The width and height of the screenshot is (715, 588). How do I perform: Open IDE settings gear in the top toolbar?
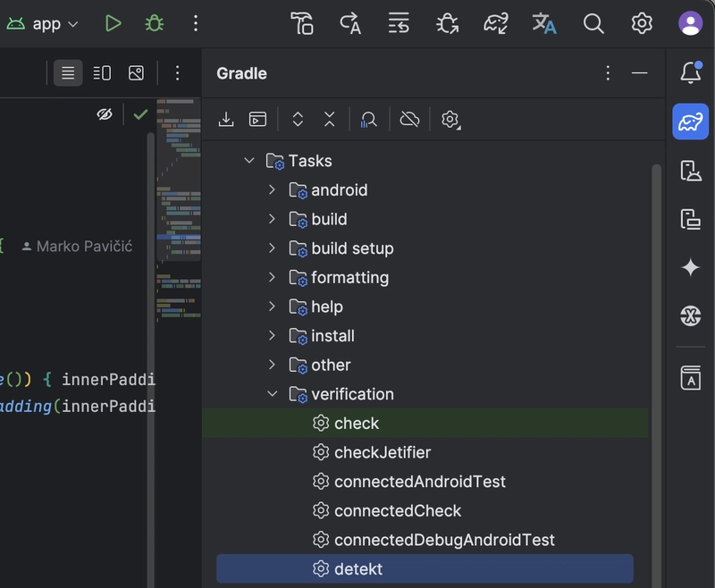(x=642, y=23)
